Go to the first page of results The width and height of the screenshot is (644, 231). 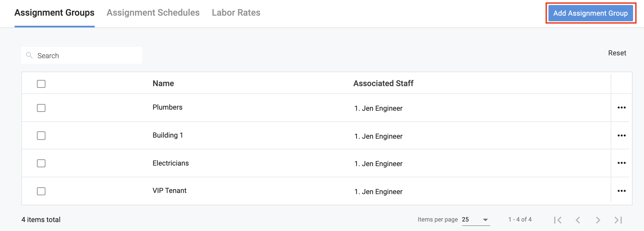(x=558, y=220)
